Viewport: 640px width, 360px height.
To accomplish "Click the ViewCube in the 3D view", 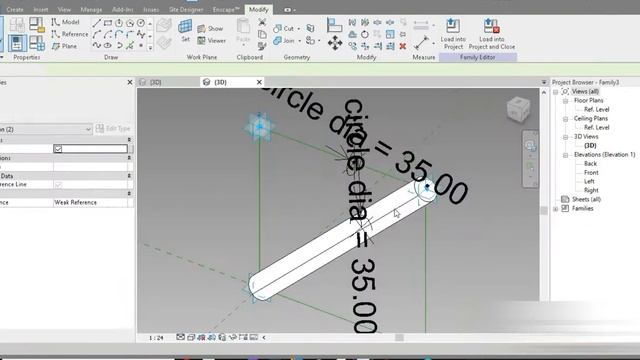I will click(x=518, y=109).
